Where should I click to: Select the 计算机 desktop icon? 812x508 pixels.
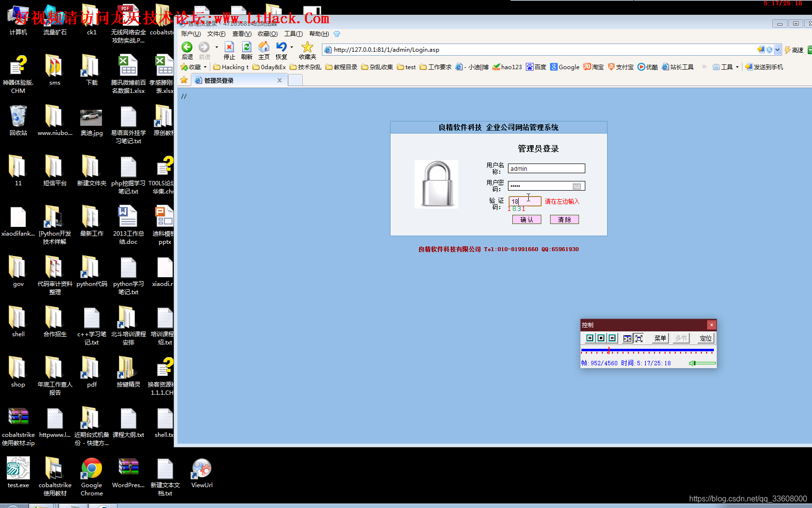click(x=18, y=20)
